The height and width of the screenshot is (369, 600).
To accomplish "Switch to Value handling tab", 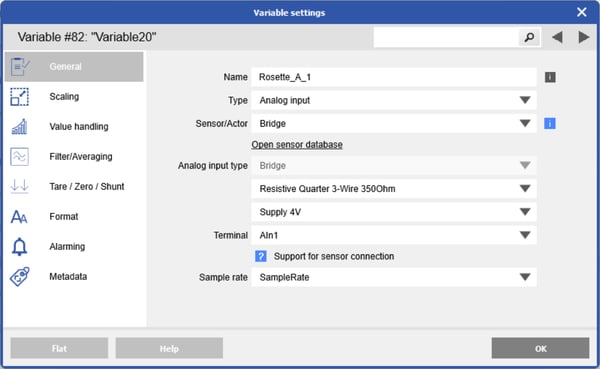I will point(74,127).
